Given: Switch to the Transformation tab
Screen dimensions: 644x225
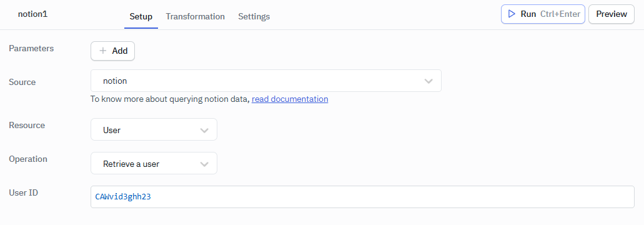Looking at the screenshot, I should click(195, 16).
